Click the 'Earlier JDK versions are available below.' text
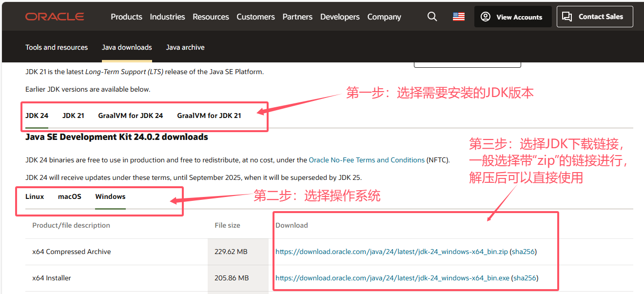 click(x=88, y=89)
